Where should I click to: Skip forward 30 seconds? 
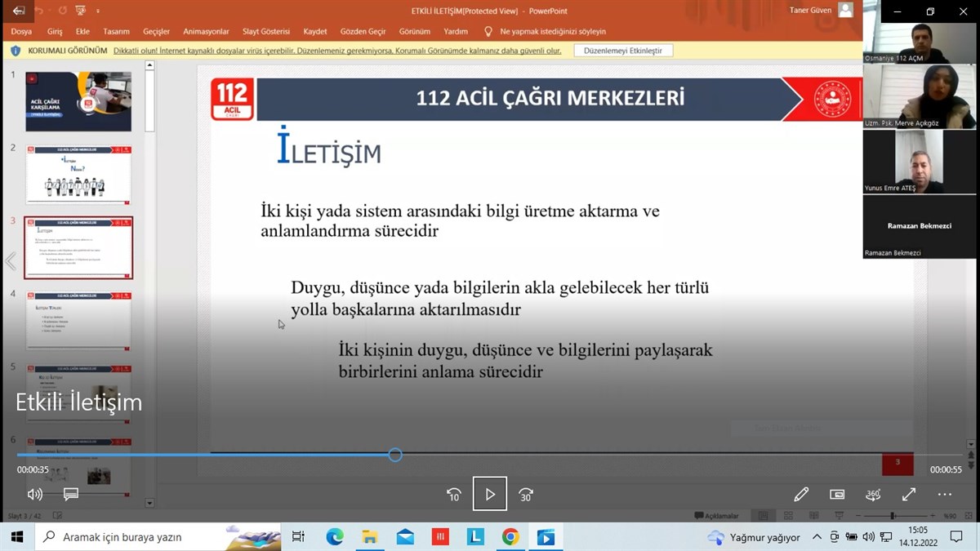526,494
